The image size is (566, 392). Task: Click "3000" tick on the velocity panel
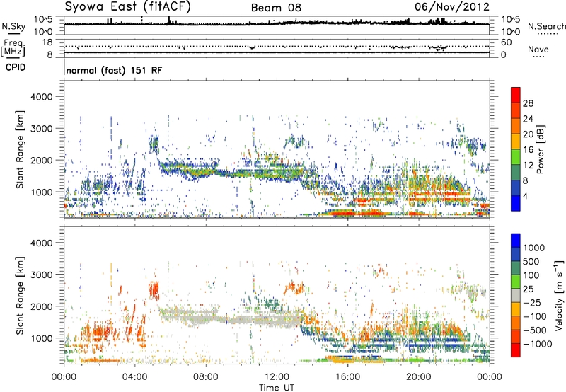click(x=42, y=275)
